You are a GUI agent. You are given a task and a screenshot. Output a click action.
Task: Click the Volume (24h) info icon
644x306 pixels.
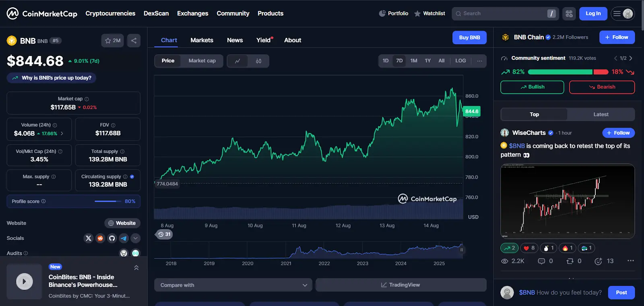tap(55, 125)
